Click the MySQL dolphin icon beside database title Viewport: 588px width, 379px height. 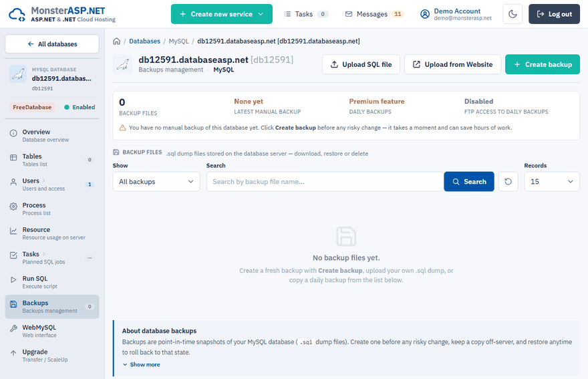pos(122,64)
